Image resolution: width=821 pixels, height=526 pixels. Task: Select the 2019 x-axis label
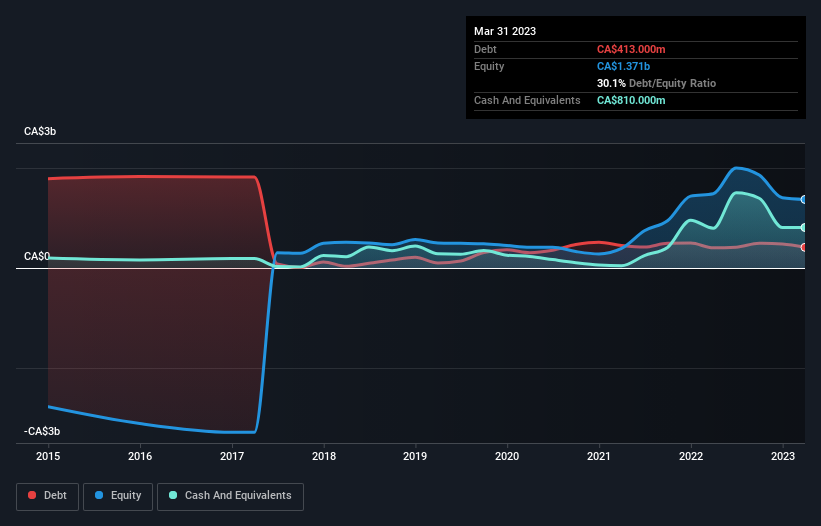[x=415, y=456]
